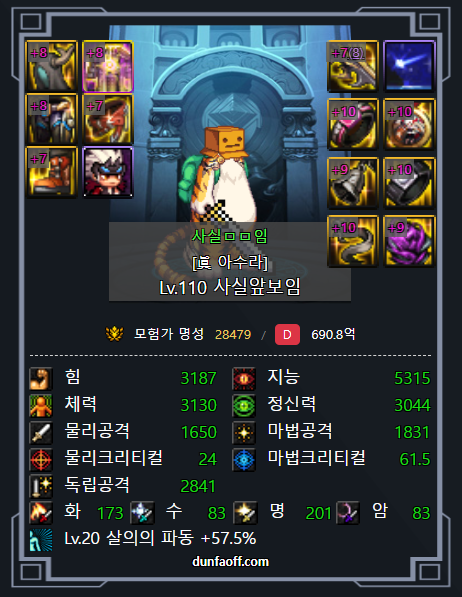Select the +10 pink bracelet icon
The width and height of the screenshot is (462, 597).
[x=353, y=124]
